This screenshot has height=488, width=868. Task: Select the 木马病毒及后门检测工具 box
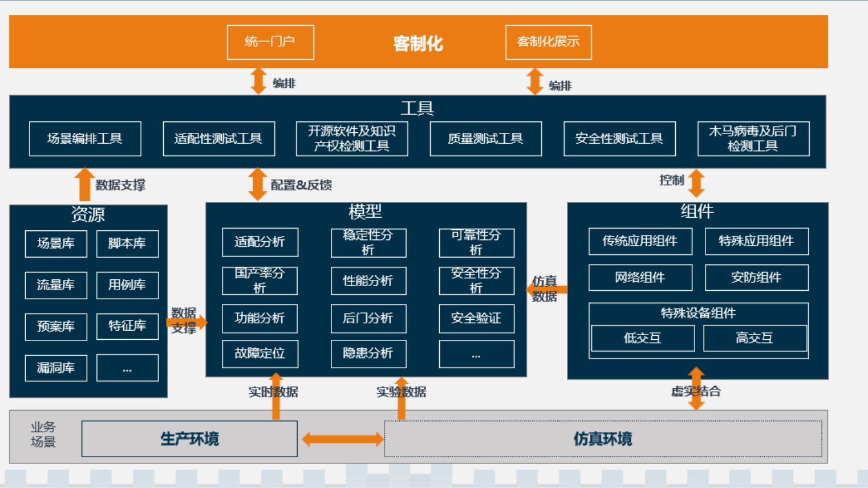coord(753,139)
